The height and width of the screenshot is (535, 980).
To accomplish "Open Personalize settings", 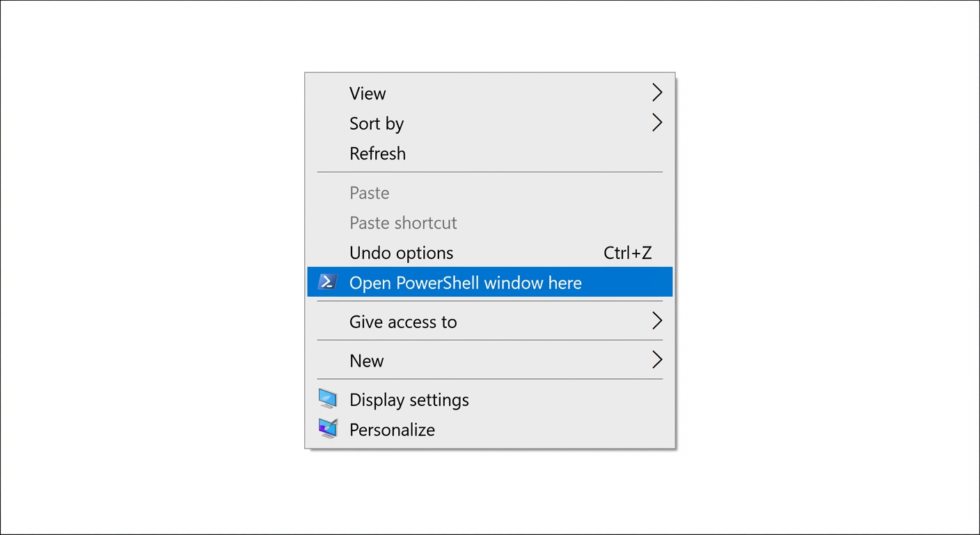I will coord(392,429).
